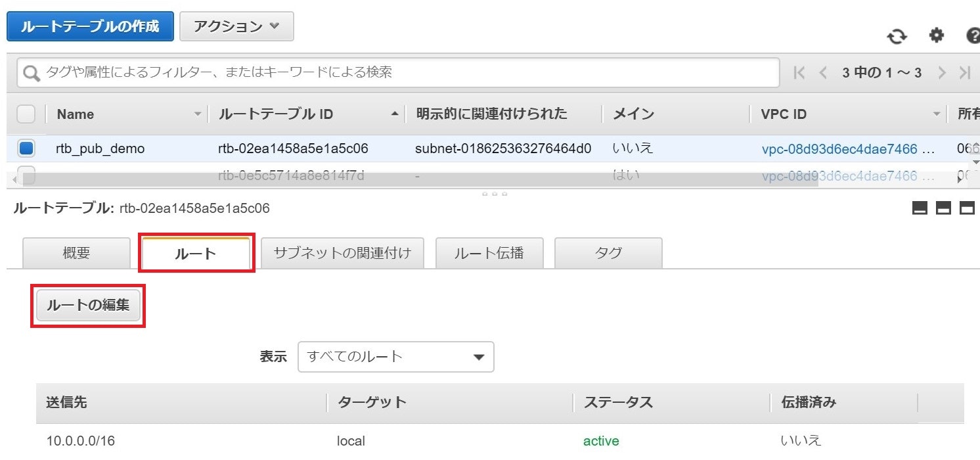
Task: Switch to the 概要 tab
Action: (x=77, y=253)
